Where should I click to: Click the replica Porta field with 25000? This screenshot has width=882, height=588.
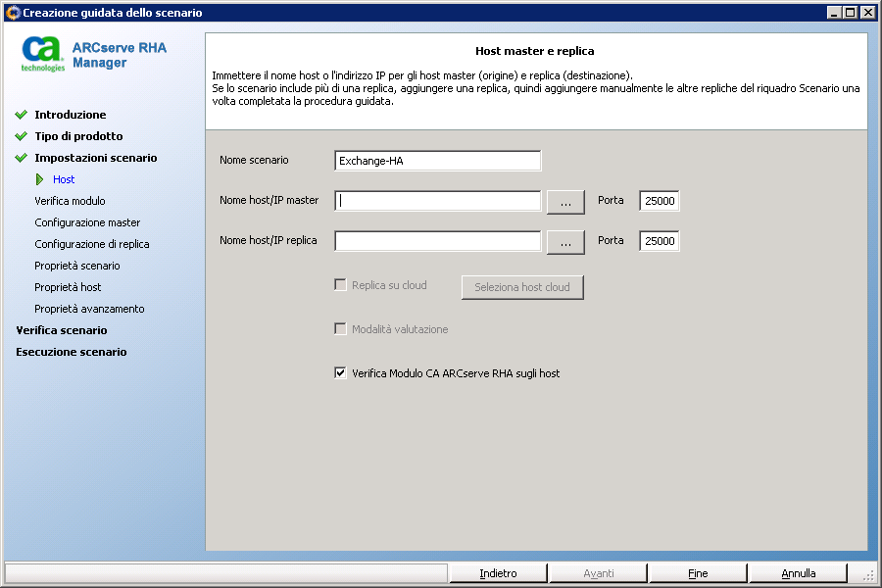tap(660, 241)
